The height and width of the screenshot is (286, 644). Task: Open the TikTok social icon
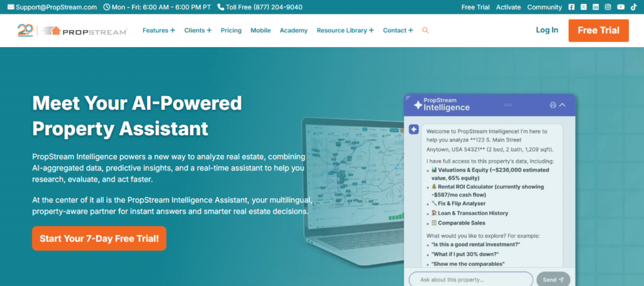633,7
